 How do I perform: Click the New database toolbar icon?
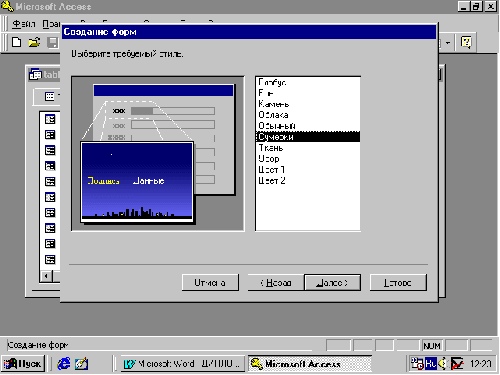[x=16, y=42]
